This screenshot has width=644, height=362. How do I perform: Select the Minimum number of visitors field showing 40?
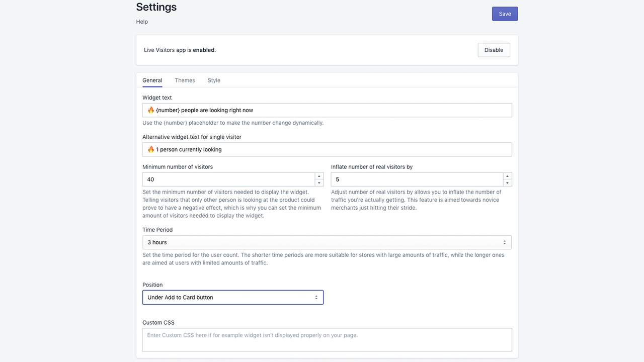(226, 179)
